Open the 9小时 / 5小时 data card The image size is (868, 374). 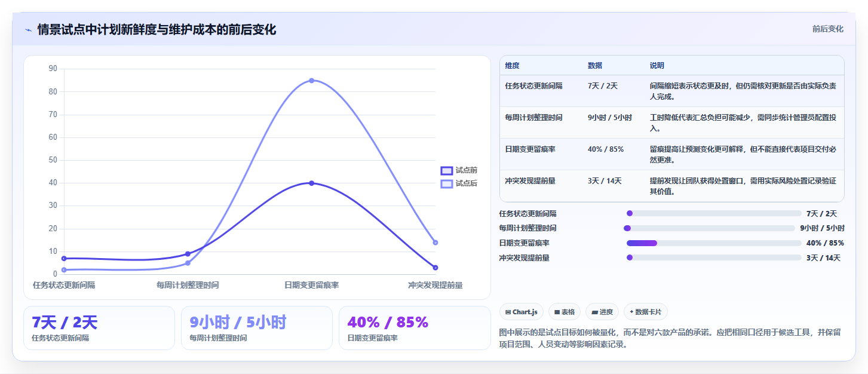point(257,328)
